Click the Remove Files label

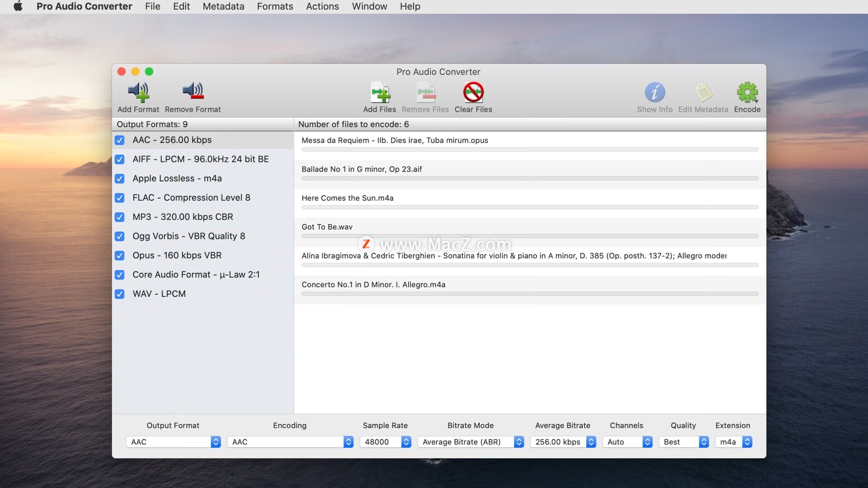point(425,109)
